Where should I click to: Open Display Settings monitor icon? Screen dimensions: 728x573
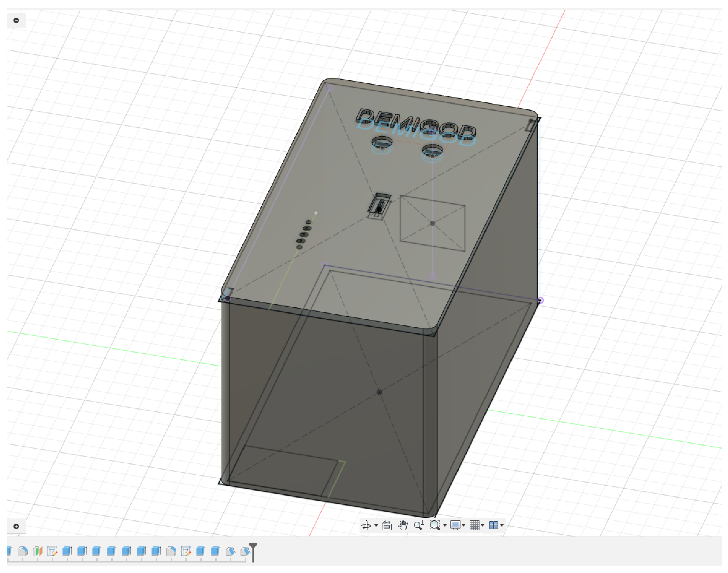pos(455,525)
